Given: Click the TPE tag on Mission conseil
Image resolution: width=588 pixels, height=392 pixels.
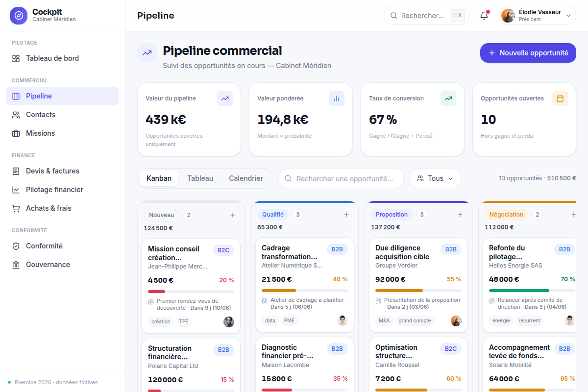Looking at the screenshot, I should [184, 322].
